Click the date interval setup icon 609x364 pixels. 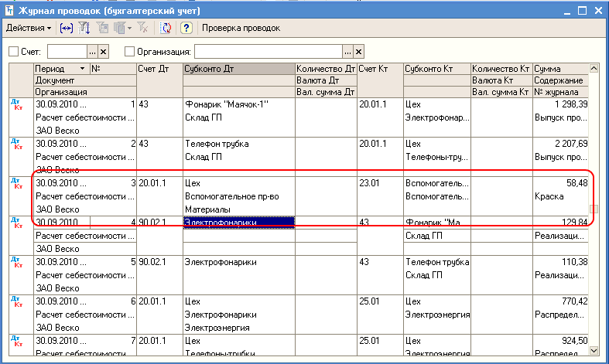tap(67, 28)
